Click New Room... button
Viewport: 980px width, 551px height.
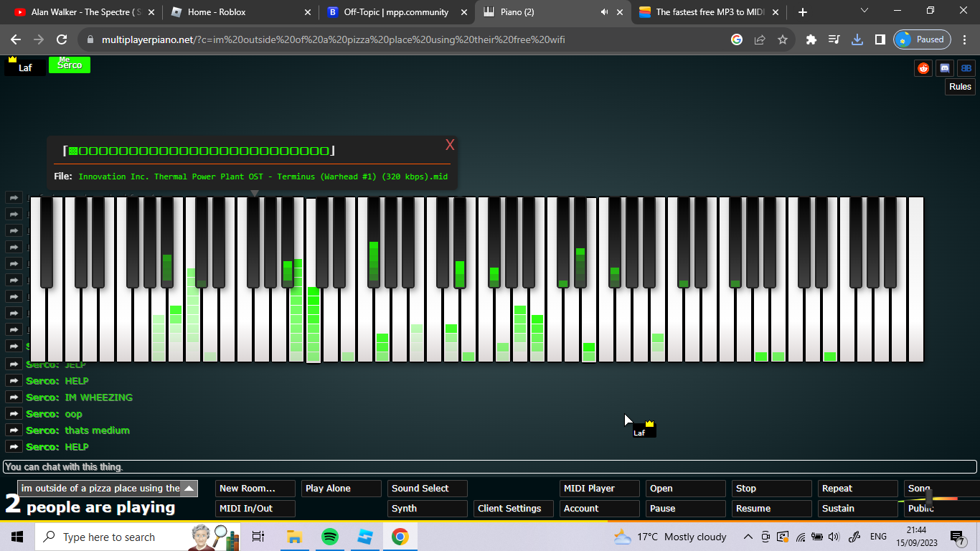[255, 489]
